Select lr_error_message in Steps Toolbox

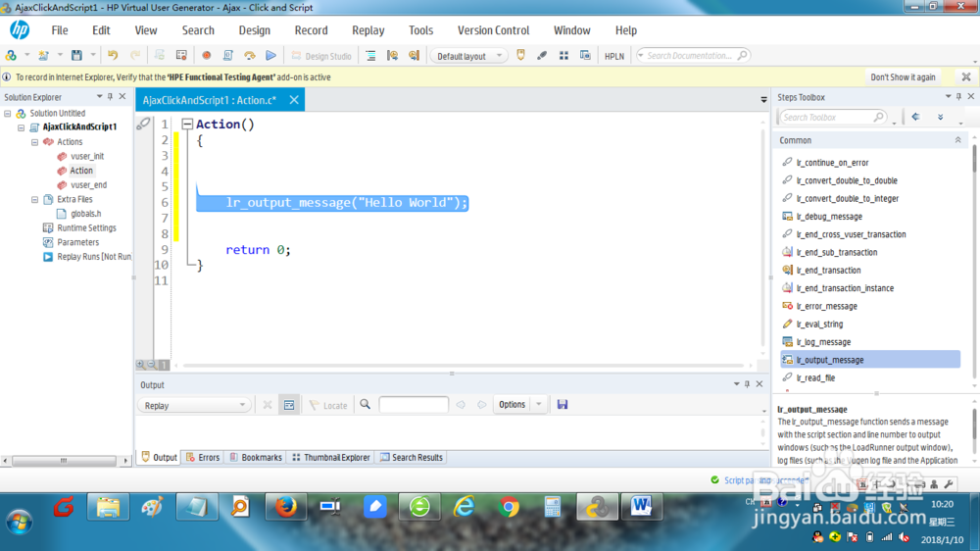(826, 306)
